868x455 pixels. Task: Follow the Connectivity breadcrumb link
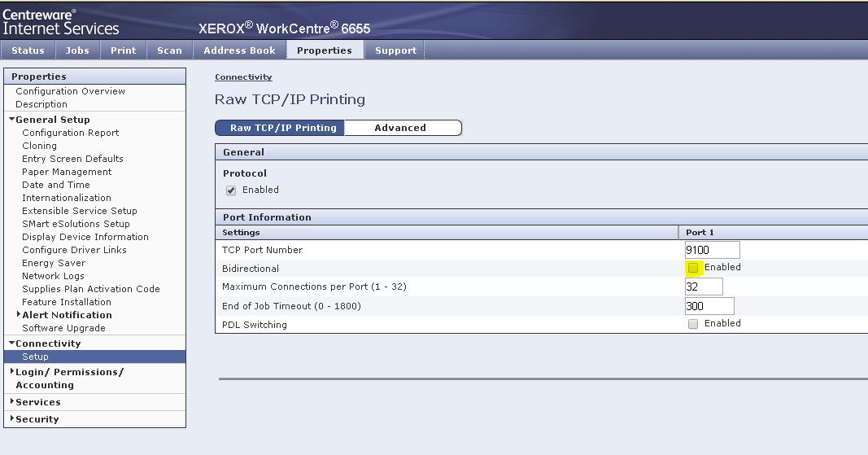click(243, 77)
